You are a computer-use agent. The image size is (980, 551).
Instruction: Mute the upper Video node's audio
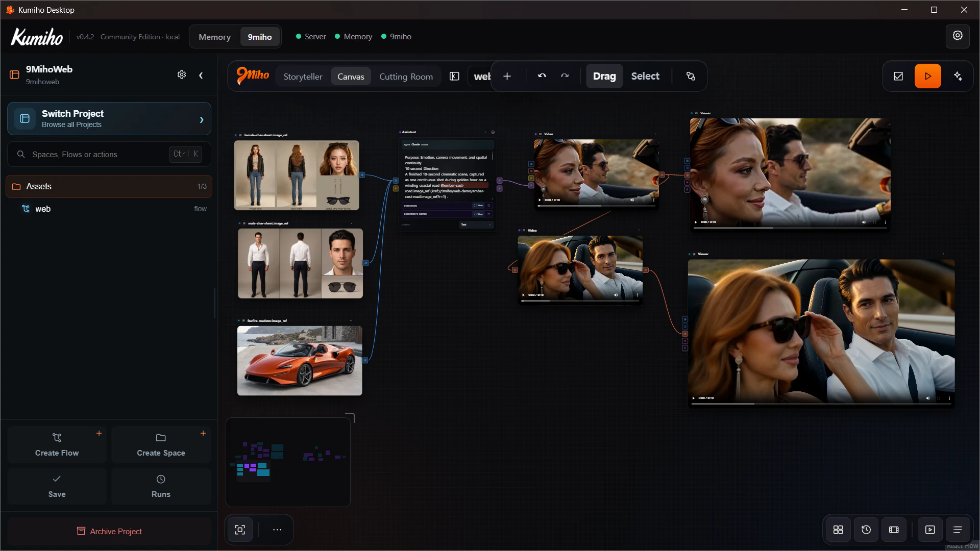point(632,200)
